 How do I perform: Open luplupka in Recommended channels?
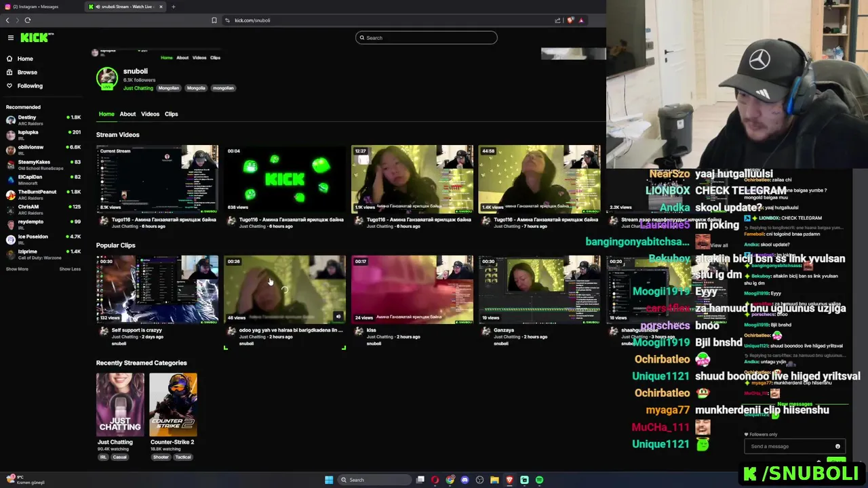(43, 135)
